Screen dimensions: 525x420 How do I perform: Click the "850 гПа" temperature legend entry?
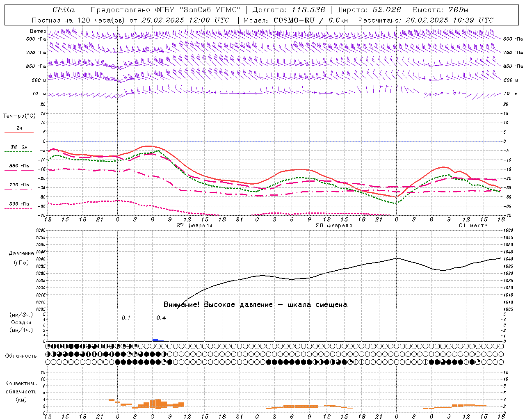tap(19, 166)
